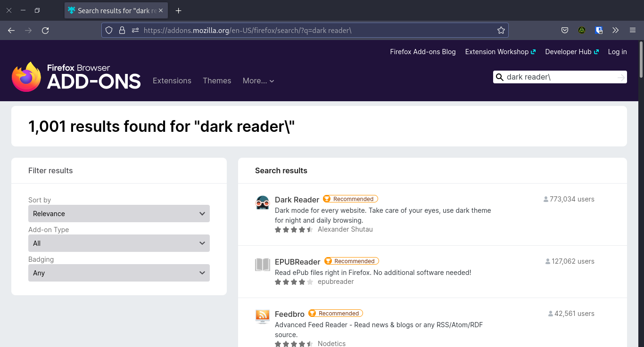Open the tracking protection shield panel
The height and width of the screenshot is (347, 644).
point(109,30)
